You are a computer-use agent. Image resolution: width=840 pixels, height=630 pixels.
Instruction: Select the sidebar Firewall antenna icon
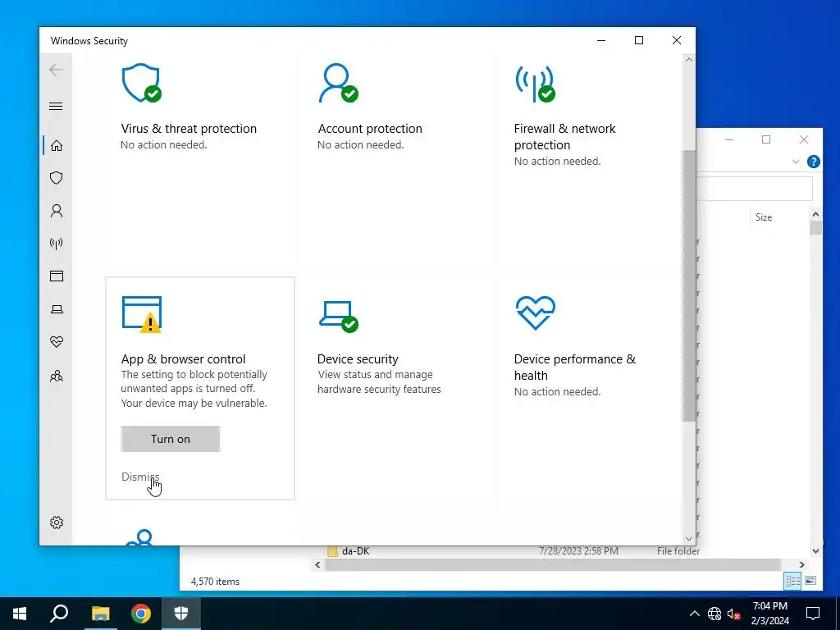coord(57,244)
